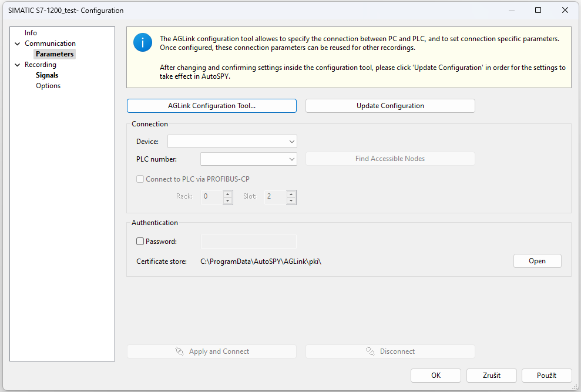Open the PLC number dropdown
The height and width of the screenshot is (392, 581).
coord(248,159)
